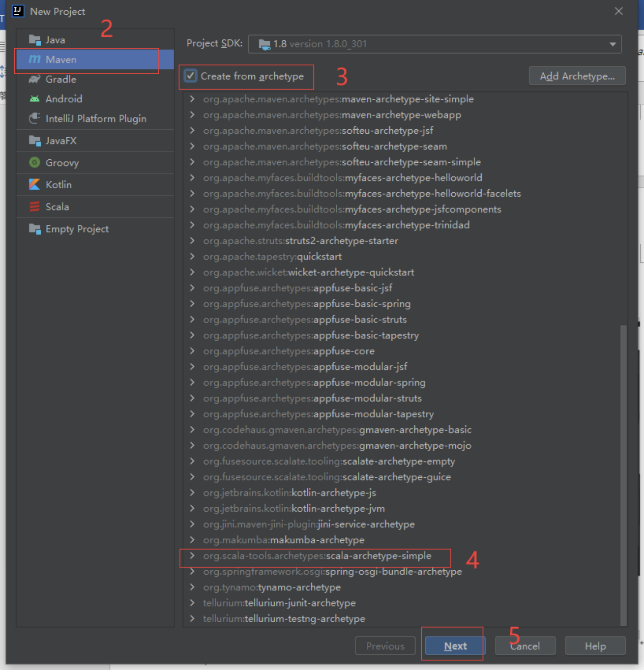Image resolution: width=644 pixels, height=670 pixels.
Task: Select appfuse-modular-struts row text
Action: click(x=312, y=398)
